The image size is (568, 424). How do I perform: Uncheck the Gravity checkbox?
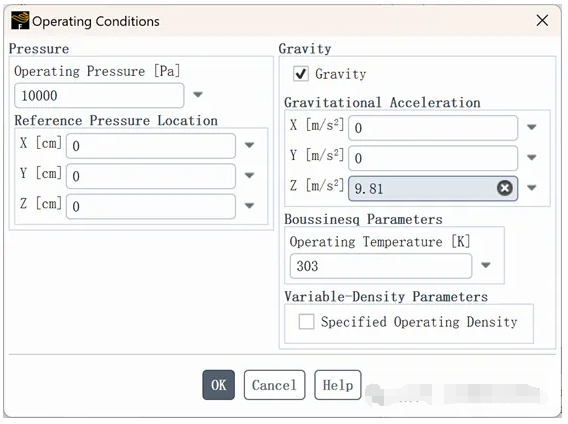pyautogui.click(x=301, y=74)
